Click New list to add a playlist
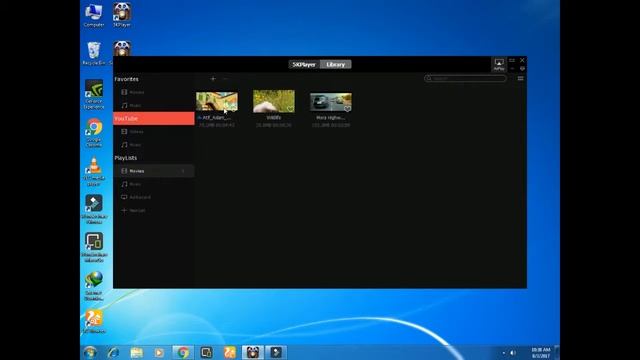Viewport: 640px width, 360px height. click(x=154, y=210)
